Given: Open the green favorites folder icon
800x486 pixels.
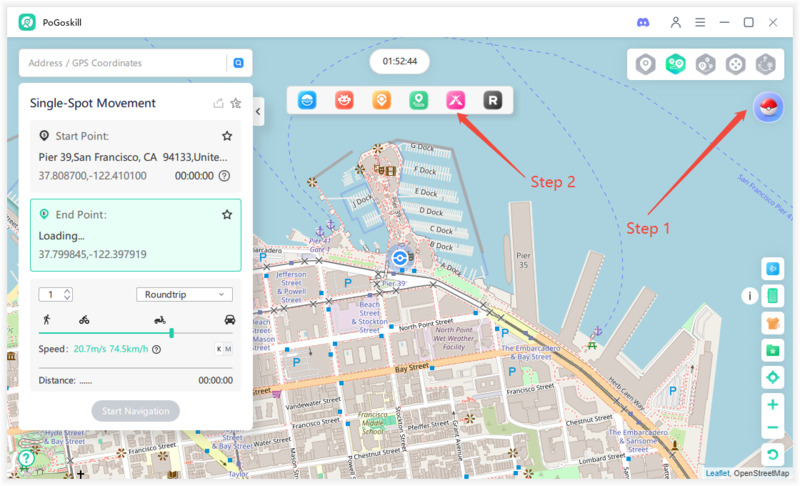Looking at the screenshot, I should (x=772, y=350).
